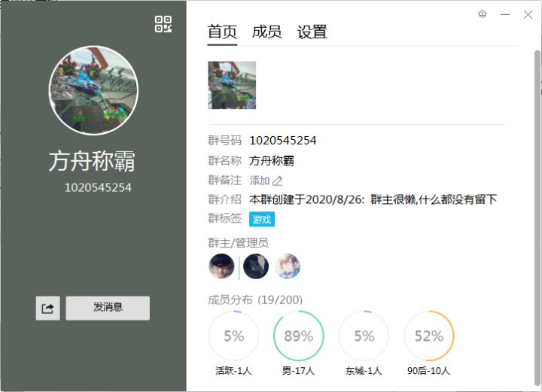Select group number 1020545254 in details

tap(283, 141)
